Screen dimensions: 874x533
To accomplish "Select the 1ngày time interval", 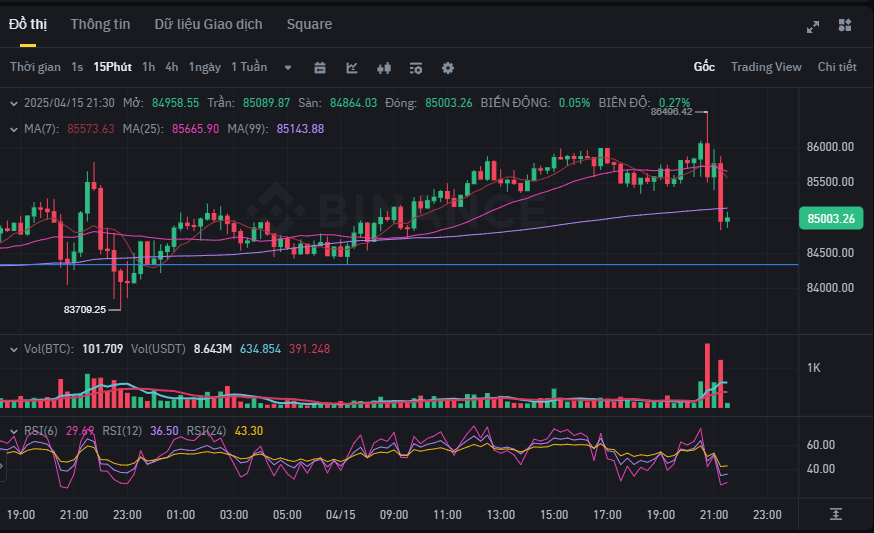I will 205,67.
